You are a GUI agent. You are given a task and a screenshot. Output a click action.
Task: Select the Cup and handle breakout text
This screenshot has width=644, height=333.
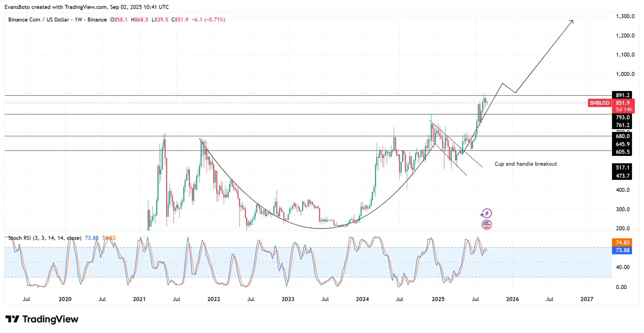[x=525, y=164]
